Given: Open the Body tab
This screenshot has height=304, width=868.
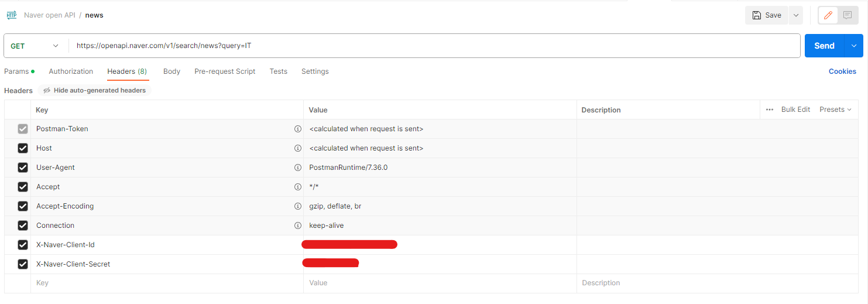Looking at the screenshot, I should 171,71.
